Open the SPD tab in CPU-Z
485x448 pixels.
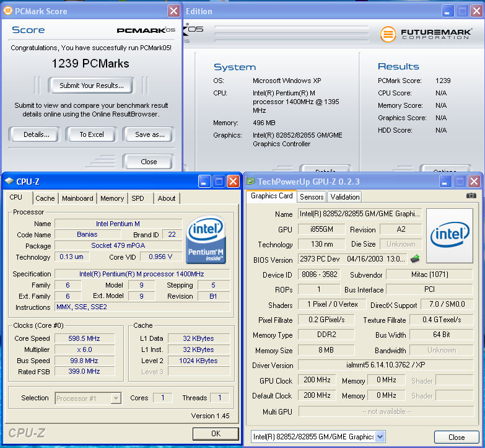(x=138, y=198)
